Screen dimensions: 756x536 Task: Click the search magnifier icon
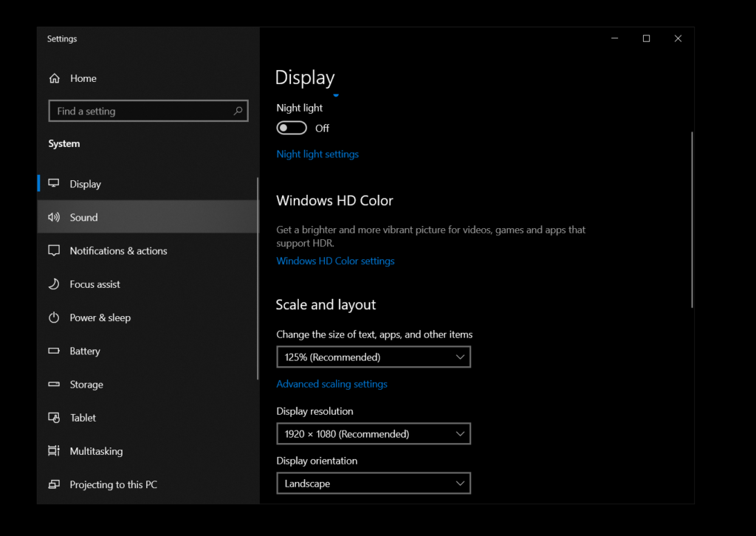238,111
